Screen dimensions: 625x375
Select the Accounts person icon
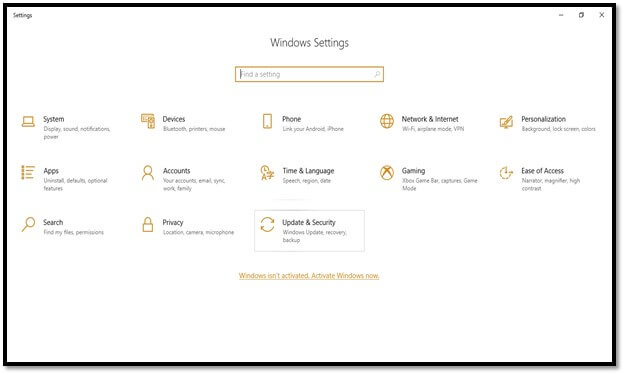pyautogui.click(x=148, y=173)
